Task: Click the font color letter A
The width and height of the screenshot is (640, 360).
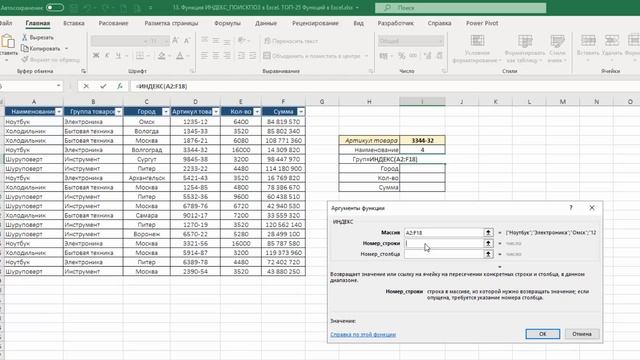Action: click(180, 56)
